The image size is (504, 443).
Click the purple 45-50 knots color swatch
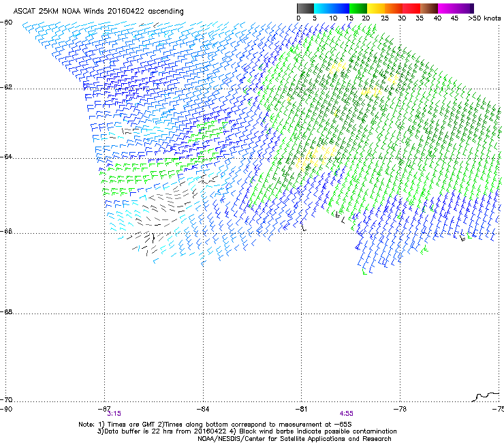click(464, 8)
